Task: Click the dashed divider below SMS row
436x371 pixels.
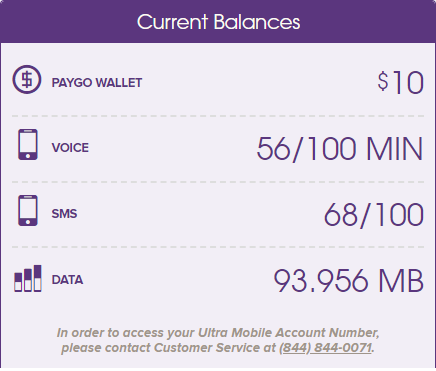Action: 218,247
